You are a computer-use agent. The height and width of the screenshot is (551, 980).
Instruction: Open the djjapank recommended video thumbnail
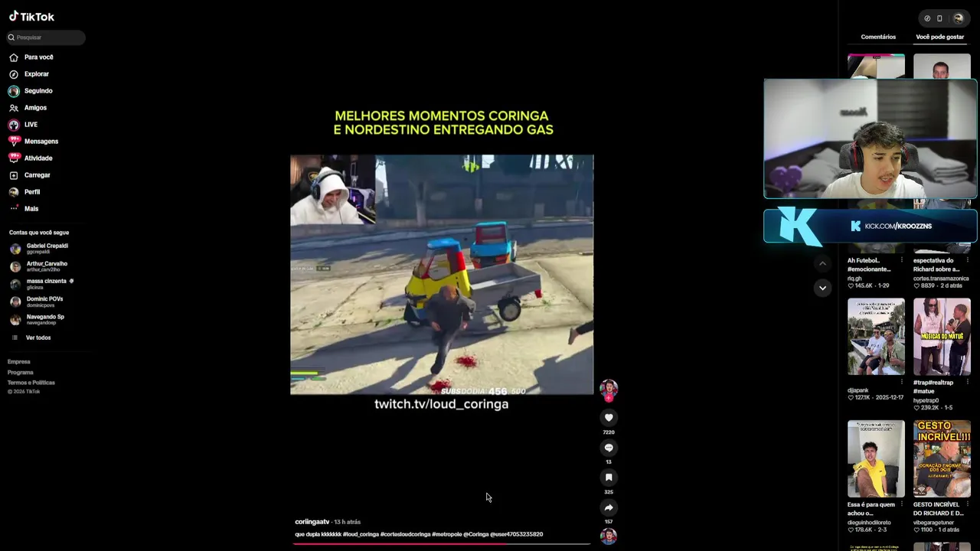point(876,337)
